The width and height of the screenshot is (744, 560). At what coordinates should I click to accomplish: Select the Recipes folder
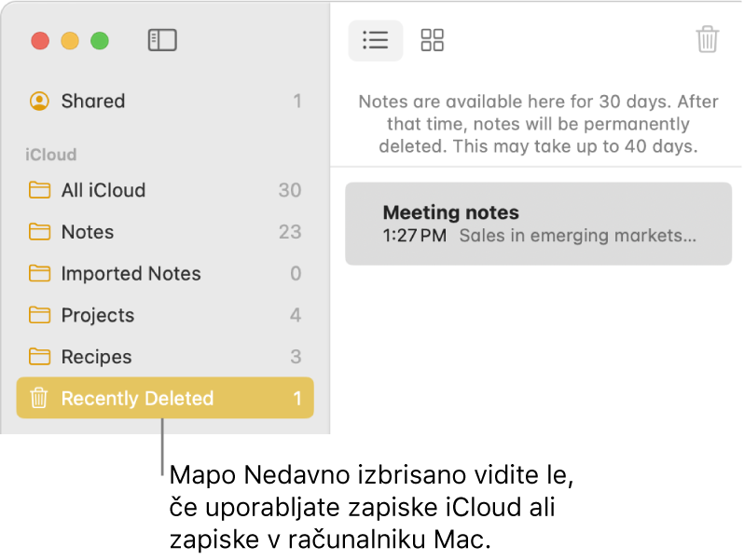click(x=165, y=357)
